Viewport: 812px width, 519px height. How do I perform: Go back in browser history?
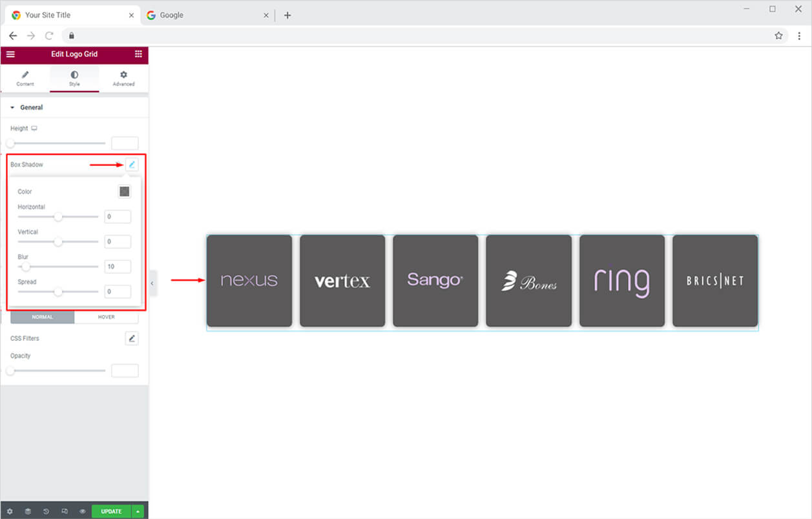pyautogui.click(x=13, y=36)
